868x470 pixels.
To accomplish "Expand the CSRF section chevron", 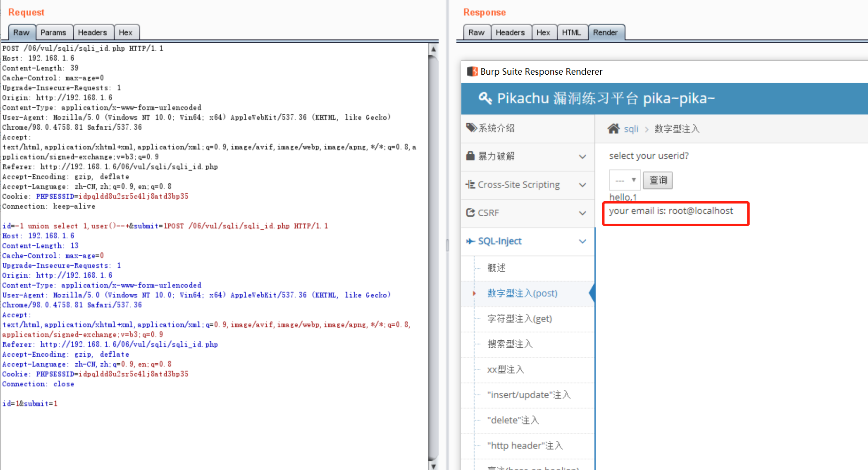I will tap(582, 213).
